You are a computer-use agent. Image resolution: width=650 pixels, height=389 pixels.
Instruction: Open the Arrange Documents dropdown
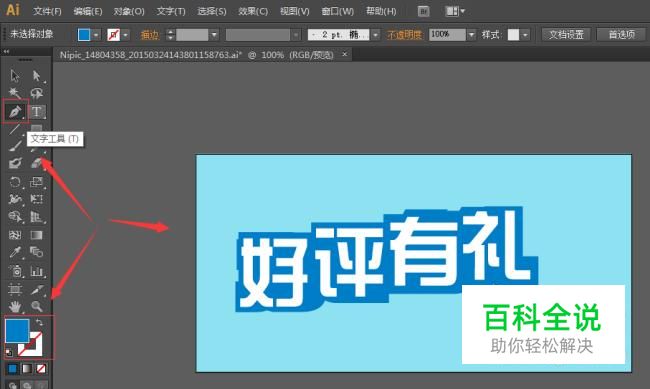[455, 11]
